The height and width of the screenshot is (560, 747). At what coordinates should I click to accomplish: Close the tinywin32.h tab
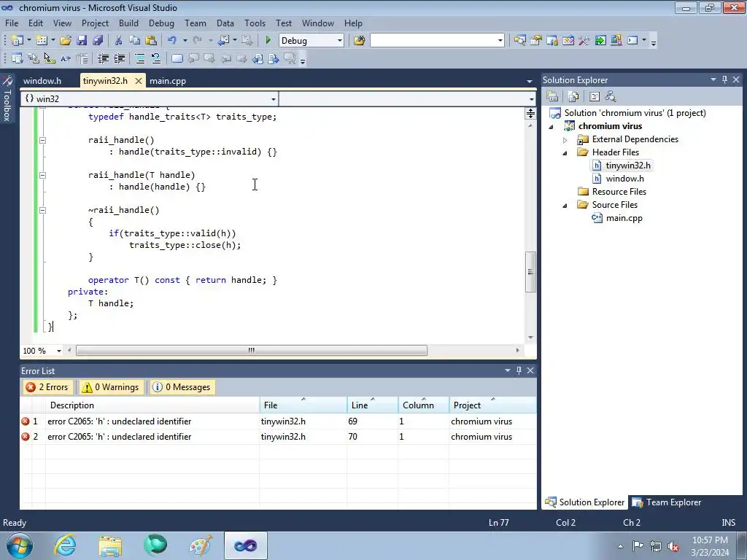138,80
